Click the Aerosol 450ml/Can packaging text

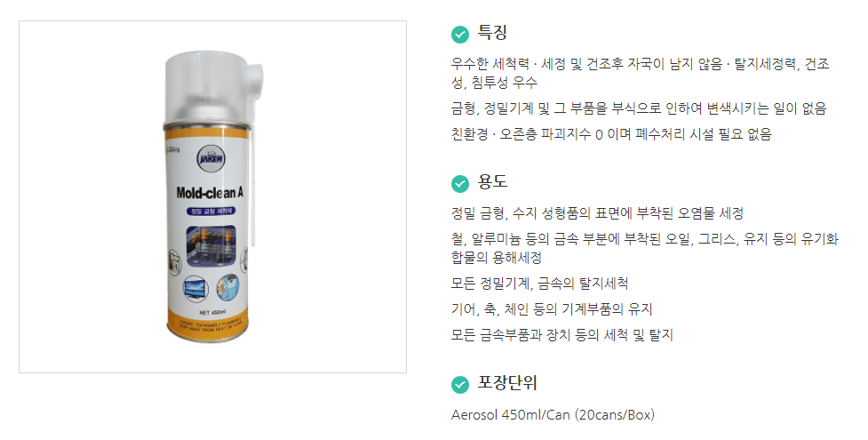tap(553, 414)
